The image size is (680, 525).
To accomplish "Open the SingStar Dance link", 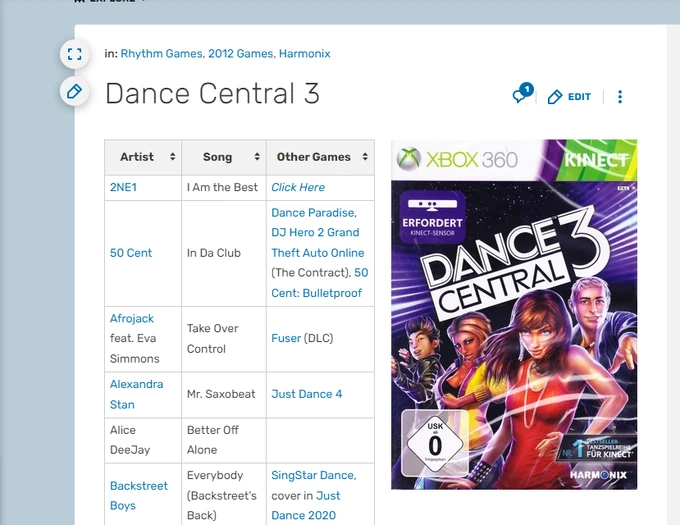I will (x=313, y=475).
